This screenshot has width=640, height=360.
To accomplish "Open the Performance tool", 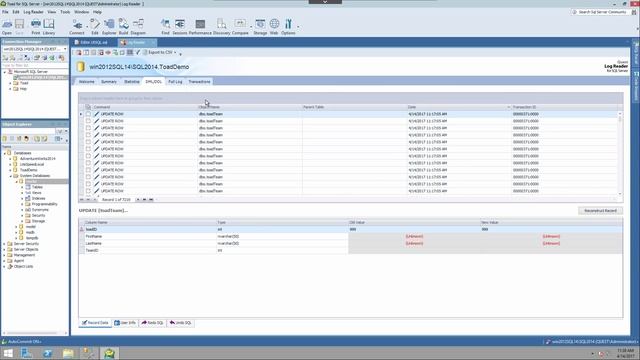I will (200, 27).
